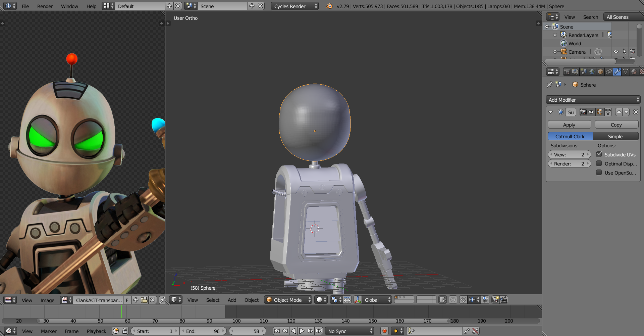Open Object Constraints tab (chain icon)

609,71
